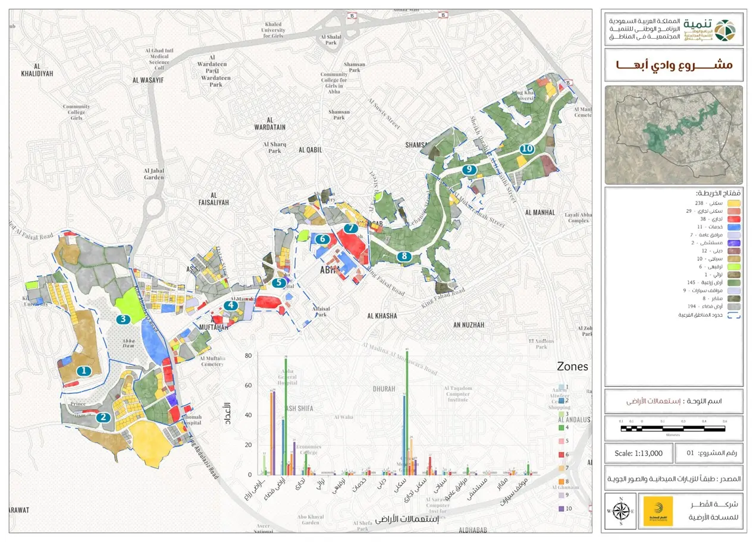Click the compass rose icon
Viewport: 756px width, 542px height.
point(621,511)
